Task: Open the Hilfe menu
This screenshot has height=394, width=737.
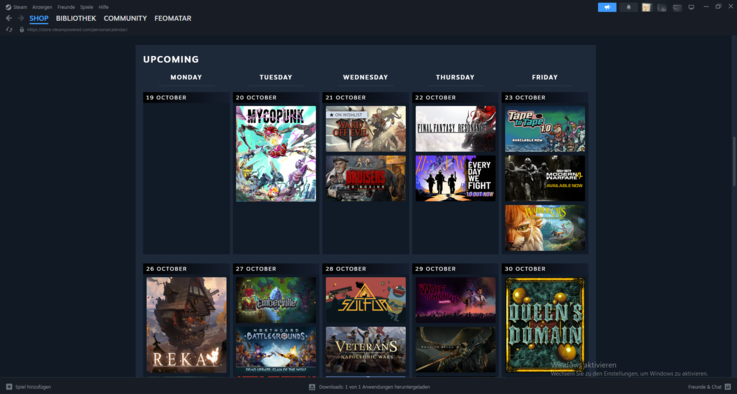Action: tap(103, 7)
